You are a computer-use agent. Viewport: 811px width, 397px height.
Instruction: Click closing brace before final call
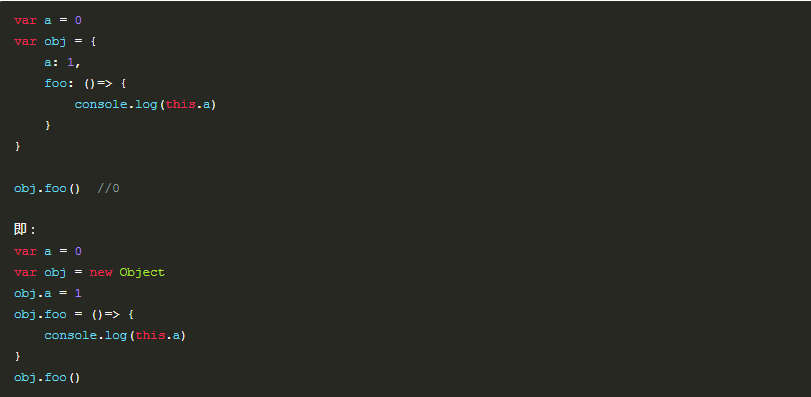[x=18, y=356]
